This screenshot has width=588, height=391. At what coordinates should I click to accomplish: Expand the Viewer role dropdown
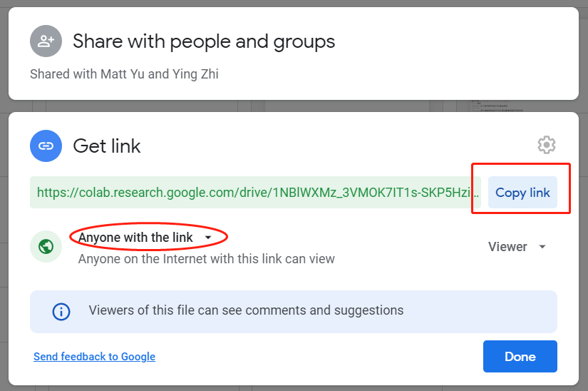[x=517, y=247]
